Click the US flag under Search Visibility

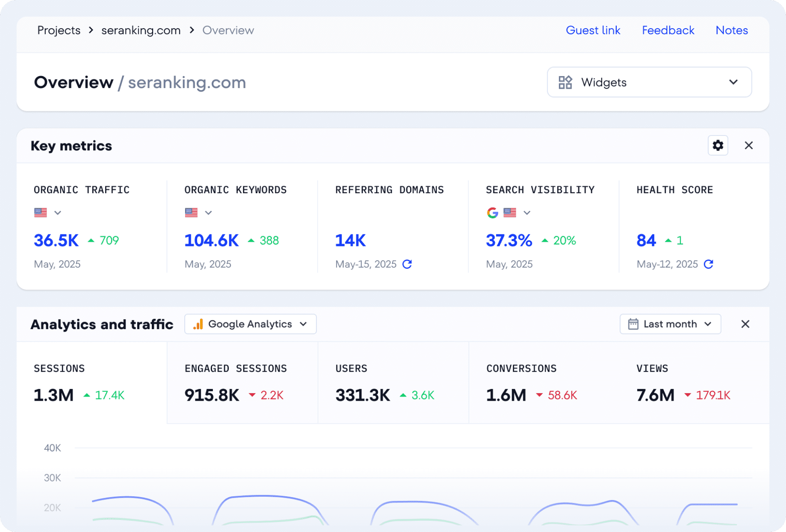[x=510, y=213]
